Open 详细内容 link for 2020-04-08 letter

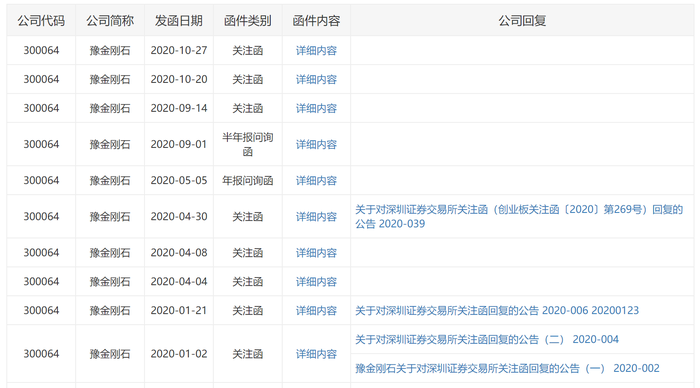pos(316,253)
